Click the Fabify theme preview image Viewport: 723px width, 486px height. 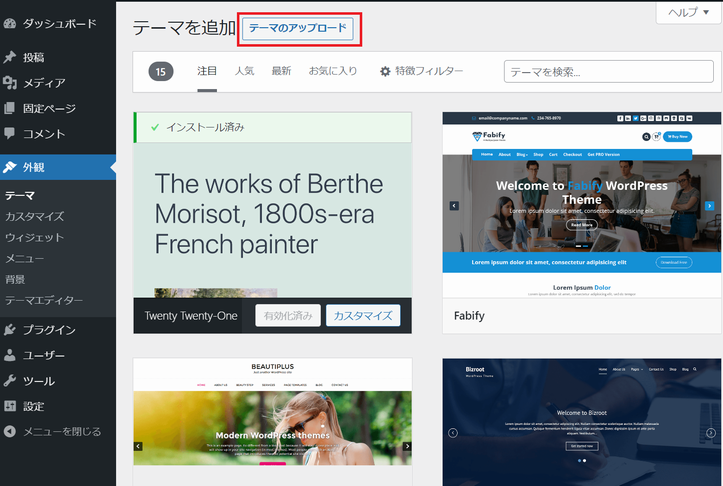coord(582,205)
